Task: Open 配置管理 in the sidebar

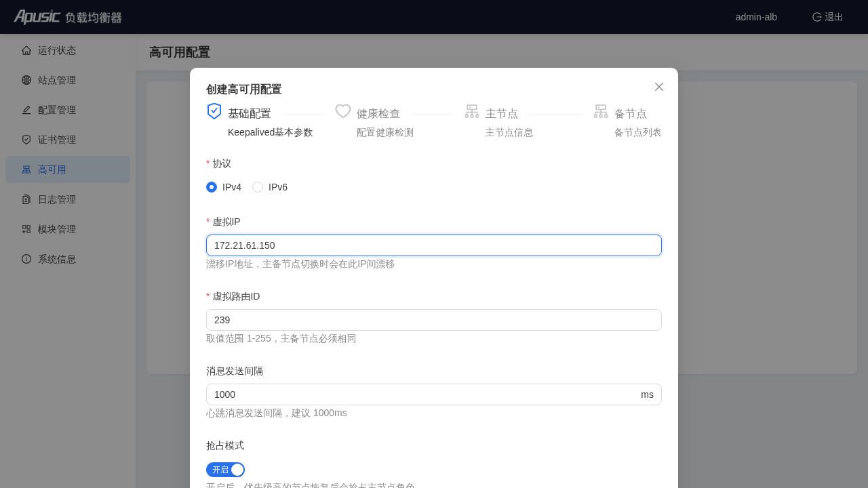Action: [68, 110]
